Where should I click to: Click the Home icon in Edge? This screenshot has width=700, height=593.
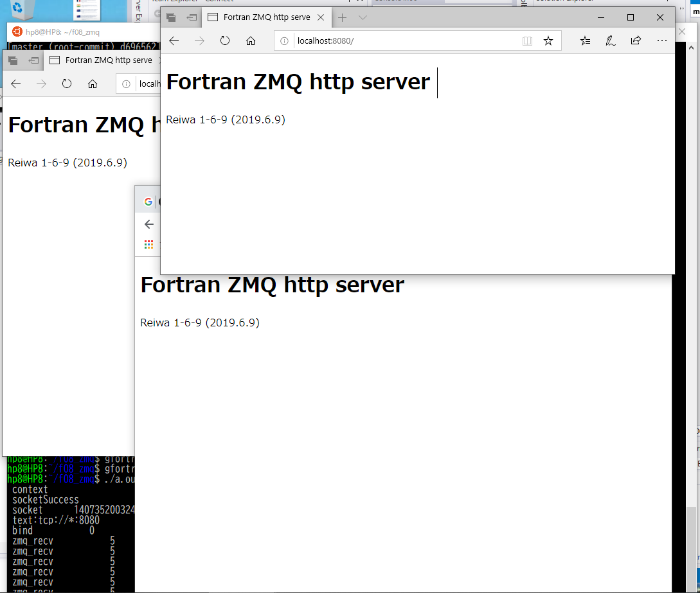pyautogui.click(x=251, y=40)
